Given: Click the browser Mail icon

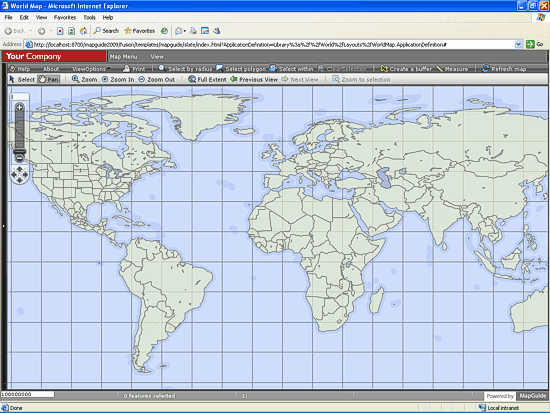Looking at the screenshot, I should (179, 31).
